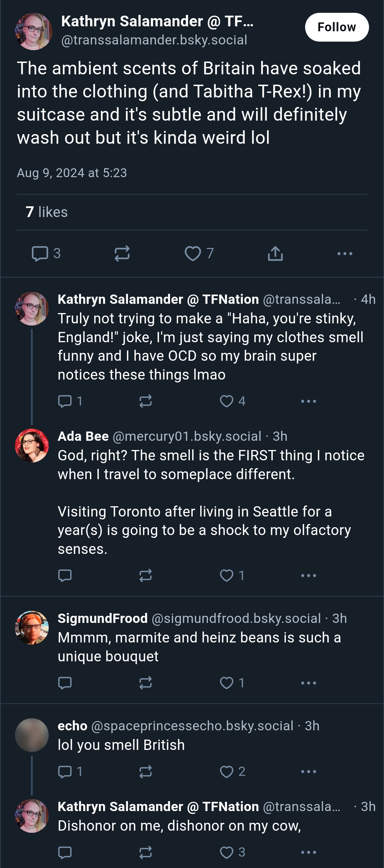Repost echo's 'you smell British' reply

[145, 771]
